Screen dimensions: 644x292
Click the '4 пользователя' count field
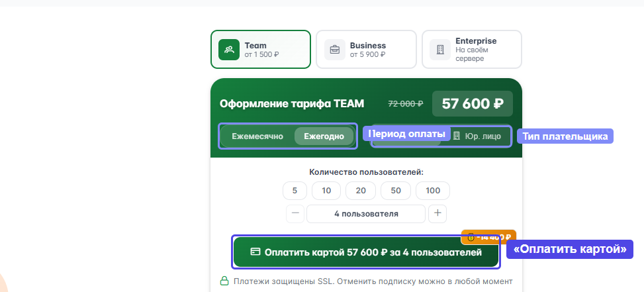click(366, 214)
